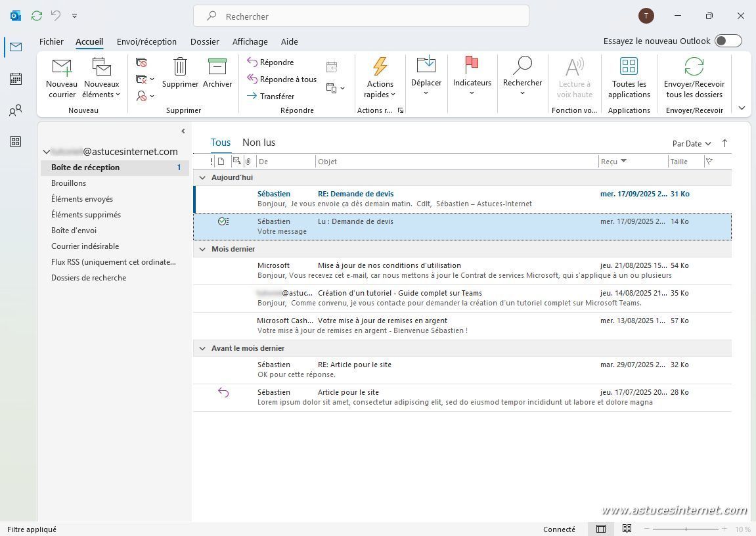Switch to the Non lus tab
The width and height of the screenshot is (756, 536).
click(x=259, y=143)
